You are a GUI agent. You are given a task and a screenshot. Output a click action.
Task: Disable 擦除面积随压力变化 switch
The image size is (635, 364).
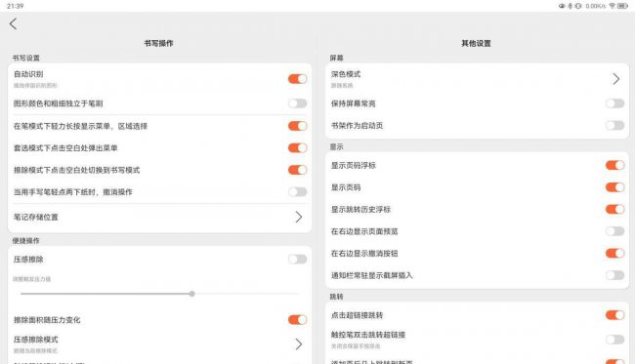(298, 320)
